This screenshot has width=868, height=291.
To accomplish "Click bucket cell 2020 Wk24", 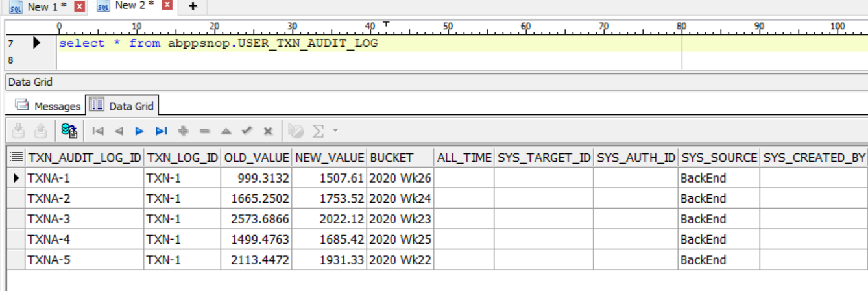I will coord(401,198).
